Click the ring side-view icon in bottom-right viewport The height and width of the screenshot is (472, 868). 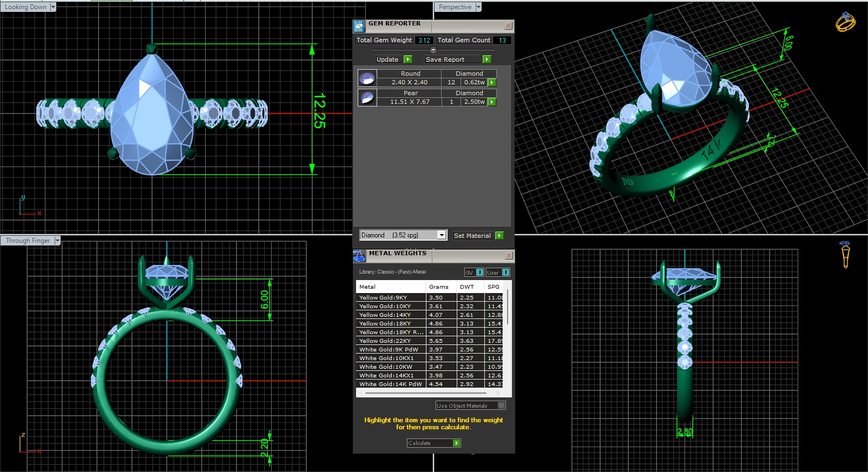tap(845, 254)
